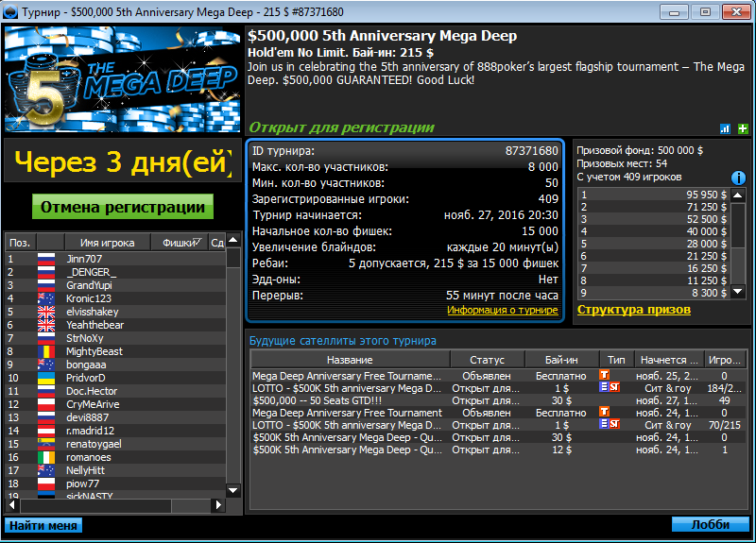Click the flag icon next to elvisshakey
756x543 pixels.
(x=46, y=312)
